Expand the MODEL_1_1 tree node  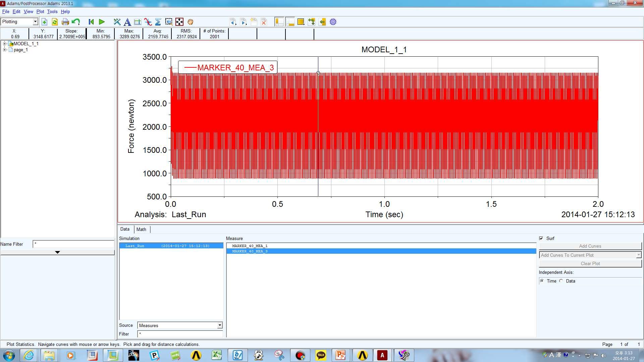pyautogui.click(x=5, y=44)
